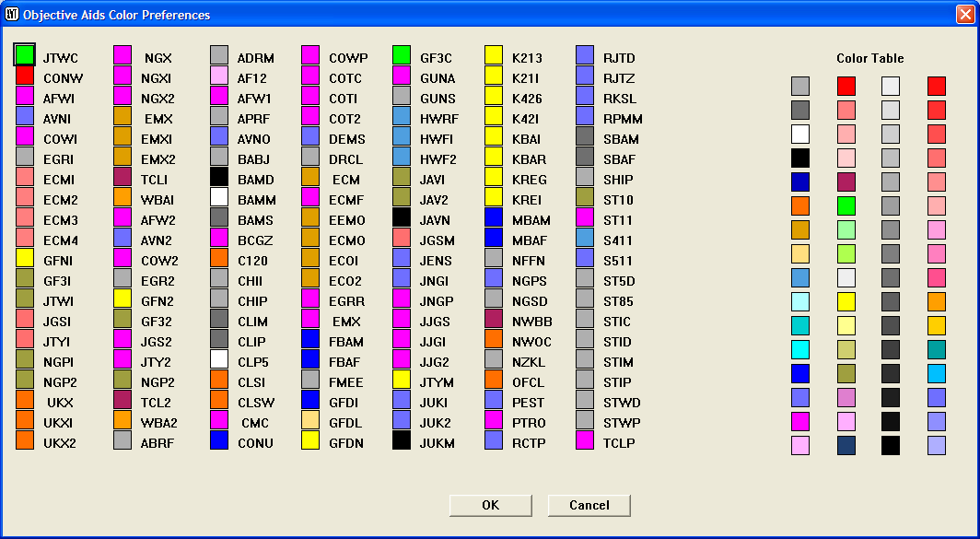
Task: Click the application icon in the title bar
Action: tap(12, 14)
